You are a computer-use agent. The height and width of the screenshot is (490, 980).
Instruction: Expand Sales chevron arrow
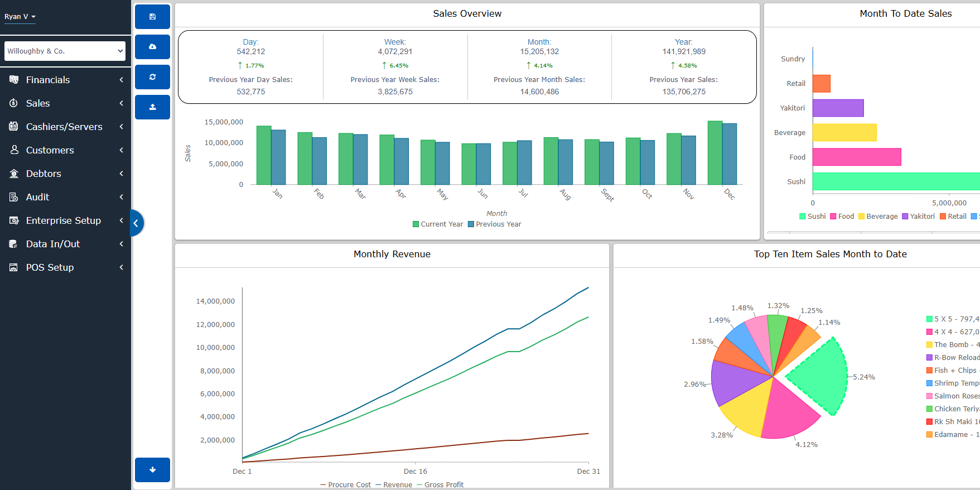[x=121, y=103]
